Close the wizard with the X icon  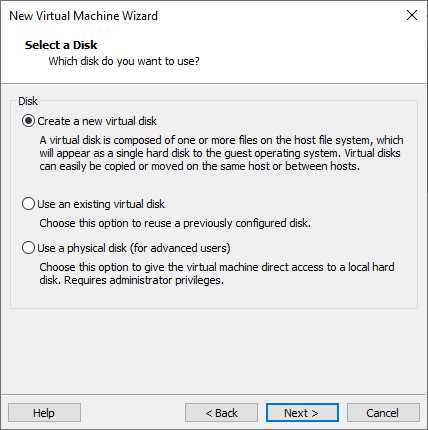point(412,15)
